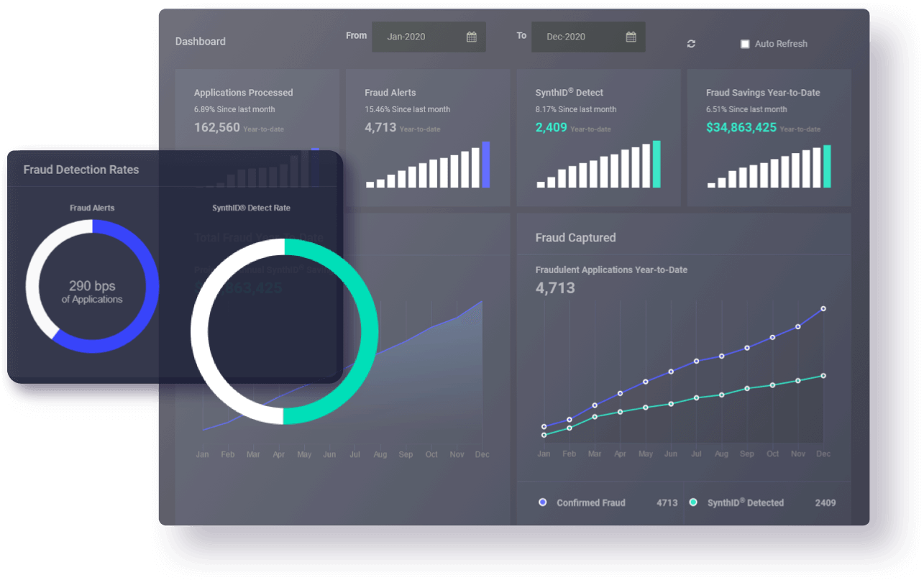
Task: Click the green bar in SynthID Detect chart
Action: point(657,164)
